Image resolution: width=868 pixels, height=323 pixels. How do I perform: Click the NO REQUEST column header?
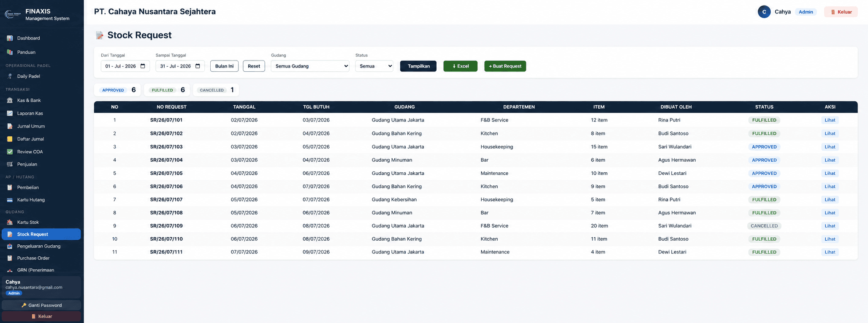[171, 107]
